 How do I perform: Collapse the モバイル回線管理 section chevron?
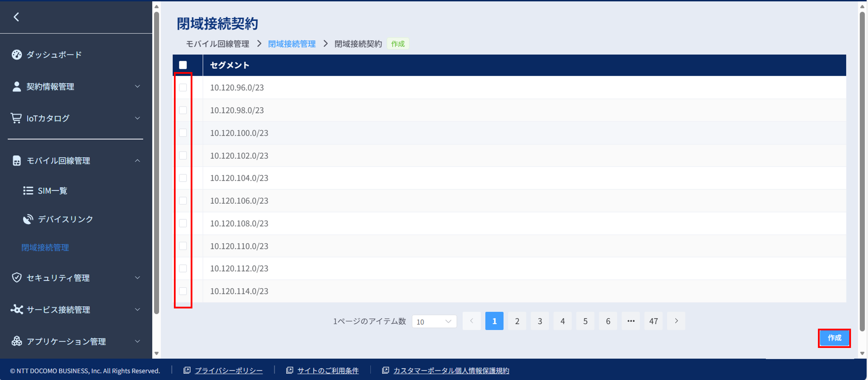pos(137,160)
